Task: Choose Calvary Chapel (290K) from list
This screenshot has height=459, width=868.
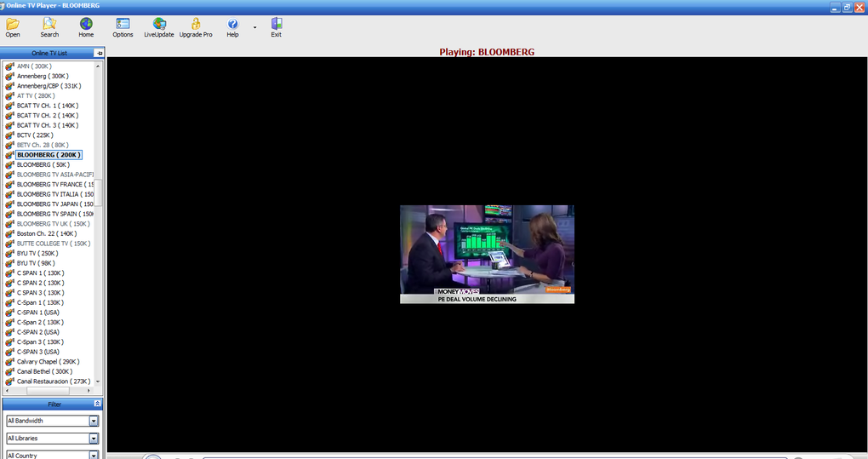Action: click(48, 362)
